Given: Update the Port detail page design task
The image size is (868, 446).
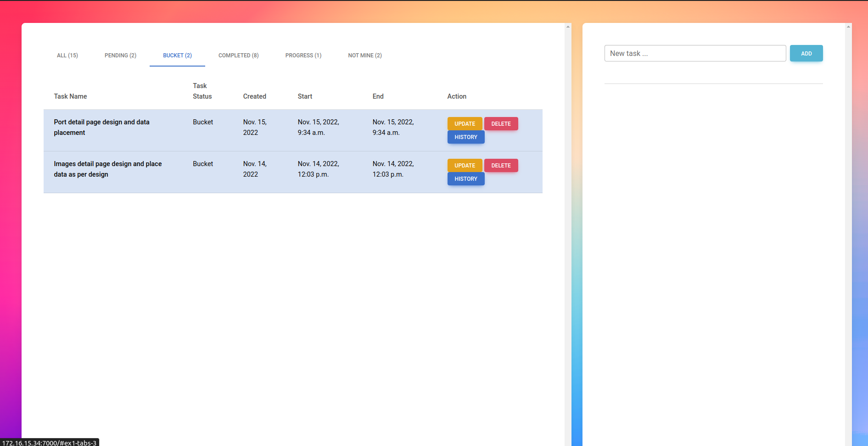Looking at the screenshot, I should 465,124.
